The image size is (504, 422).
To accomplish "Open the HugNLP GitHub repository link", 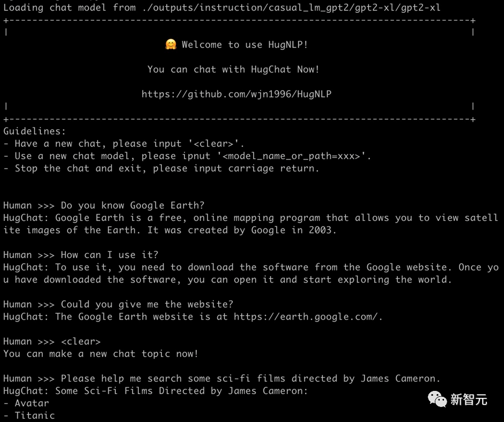I will point(236,94).
